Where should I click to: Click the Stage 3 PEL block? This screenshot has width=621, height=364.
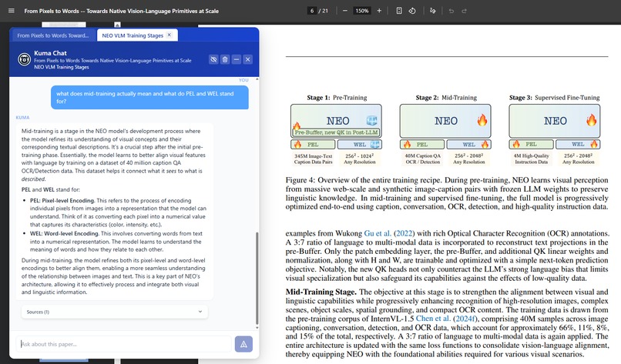point(531,145)
